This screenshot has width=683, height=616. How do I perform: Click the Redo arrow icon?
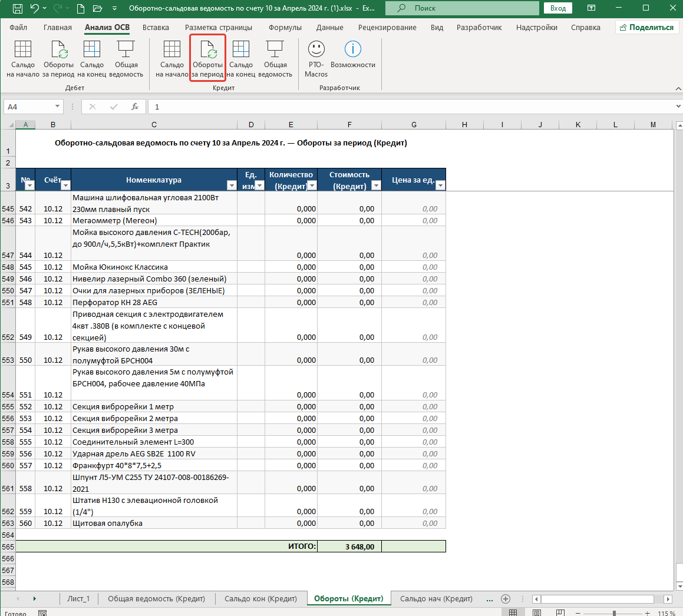[x=58, y=8]
